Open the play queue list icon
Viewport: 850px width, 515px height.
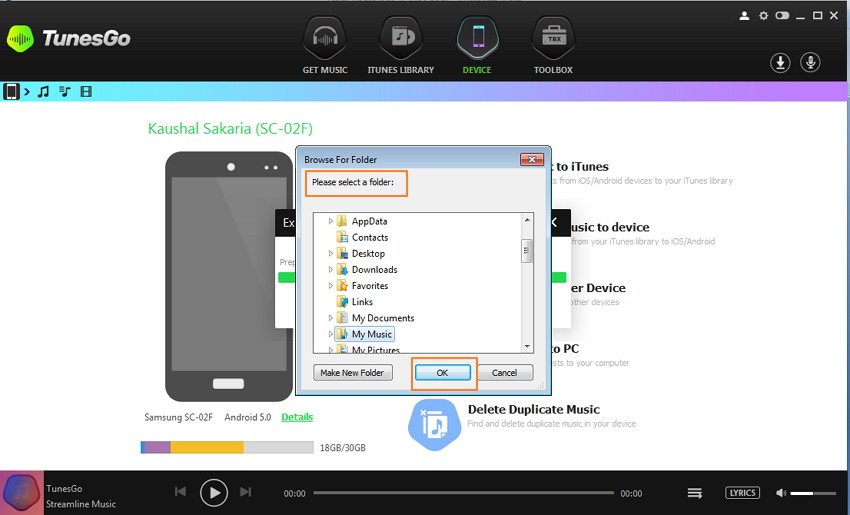point(694,493)
